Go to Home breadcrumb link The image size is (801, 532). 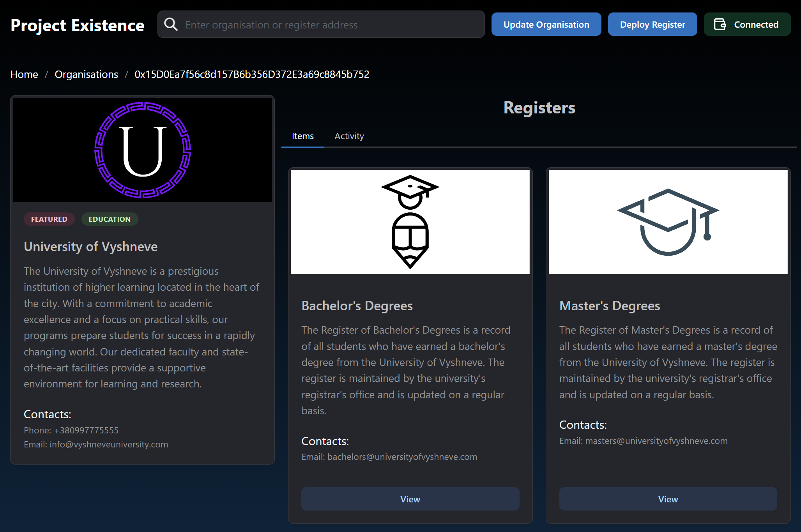[x=24, y=74]
